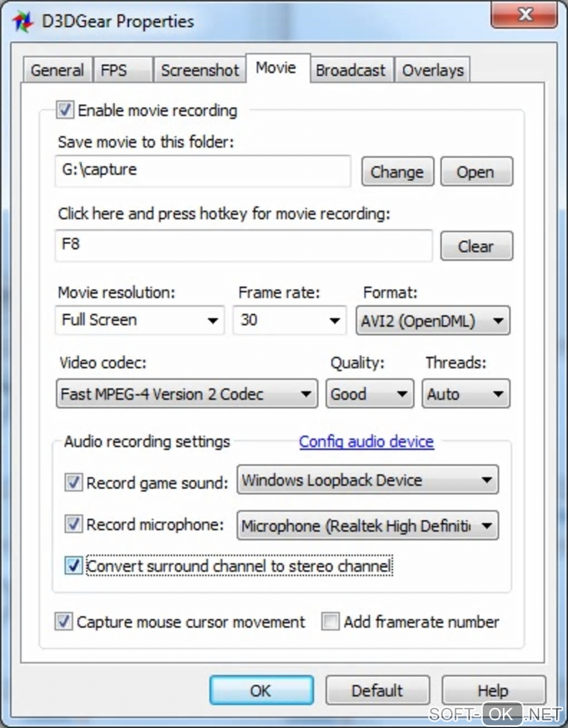
Task: Open the movie capture folder
Action: pyautogui.click(x=476, y=171)
